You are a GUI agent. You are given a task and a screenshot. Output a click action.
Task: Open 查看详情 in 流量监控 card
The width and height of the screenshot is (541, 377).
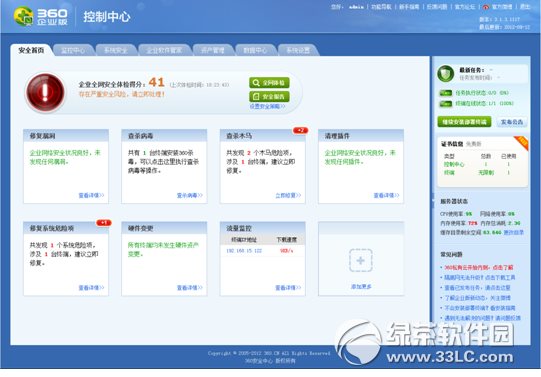tap(288, 288)
